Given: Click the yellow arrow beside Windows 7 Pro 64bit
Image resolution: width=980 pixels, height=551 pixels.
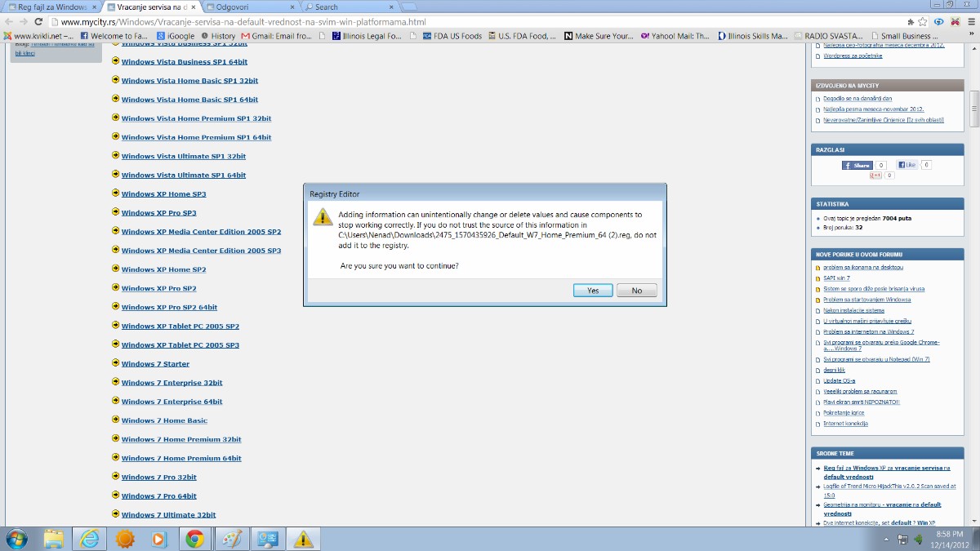Looking at the screenshot, I should coord(115,495).
